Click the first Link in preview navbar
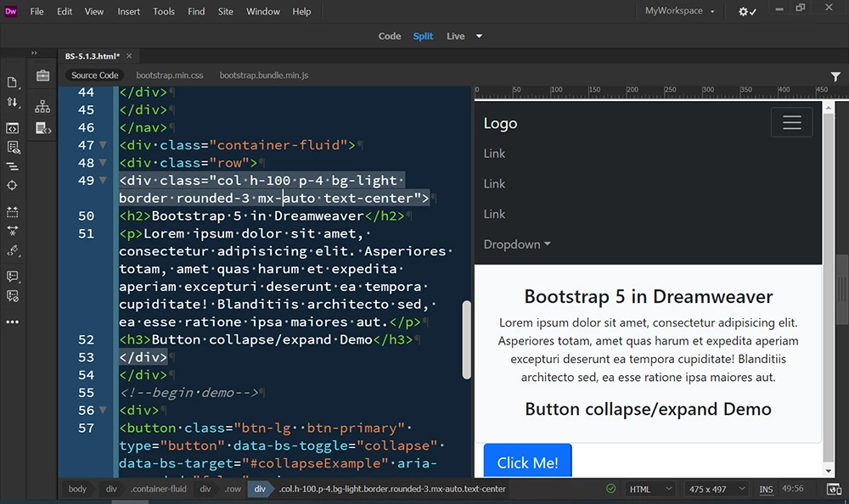Viewport: 849px width, 504px height. pyautogui.click(x=494, y=154)
